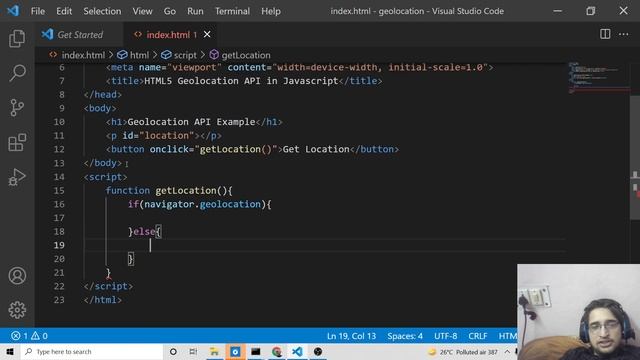Click the closing </script> tag on line 22
This screenshot has width=640, height=360.
(108, 286)
